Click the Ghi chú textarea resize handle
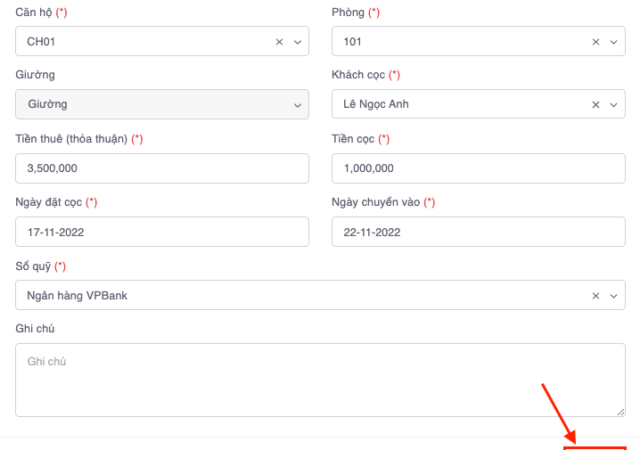The height and width of the screenshot is (450, 640). click(621, 411)
